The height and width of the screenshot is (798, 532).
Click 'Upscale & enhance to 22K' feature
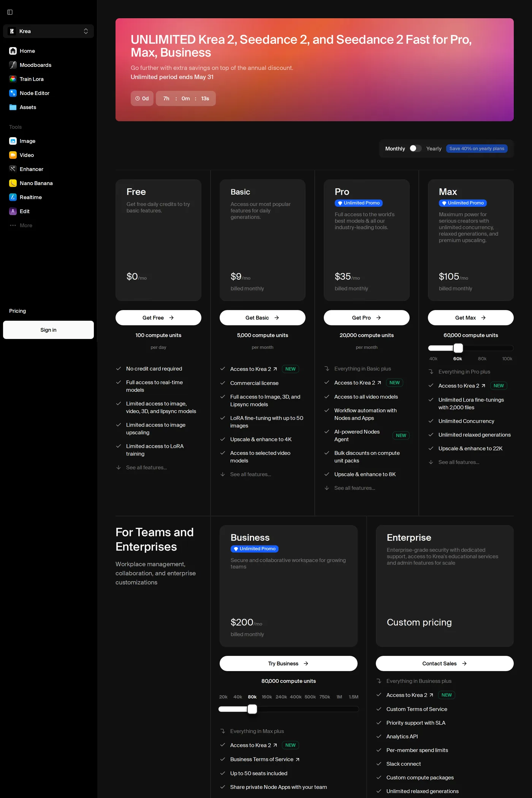pyautogui.click(x=470, y=448)
